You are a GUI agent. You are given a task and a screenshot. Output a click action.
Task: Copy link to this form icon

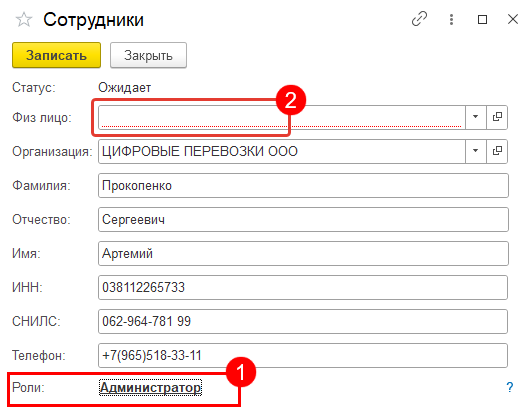419,19
